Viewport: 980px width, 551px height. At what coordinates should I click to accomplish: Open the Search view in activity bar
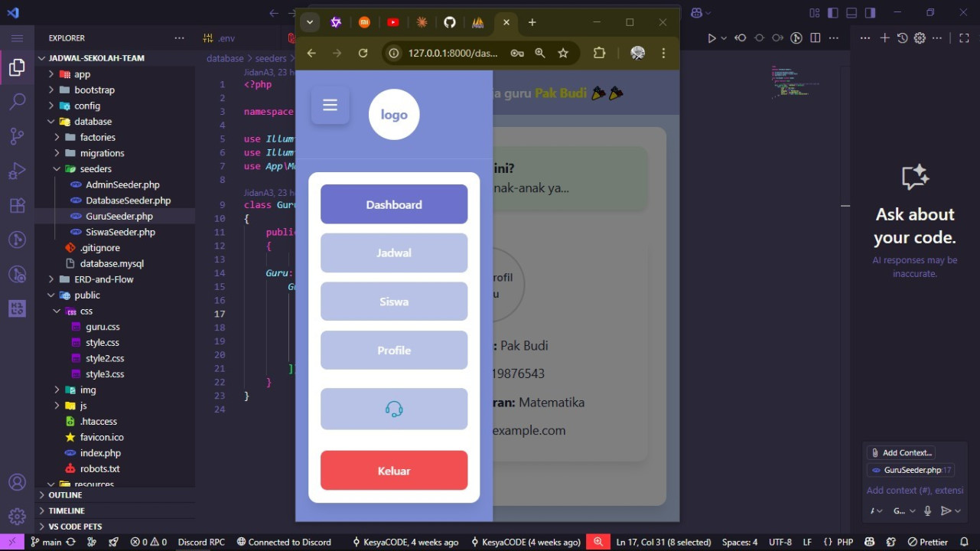pyautogui.click(x=17, y=102)
